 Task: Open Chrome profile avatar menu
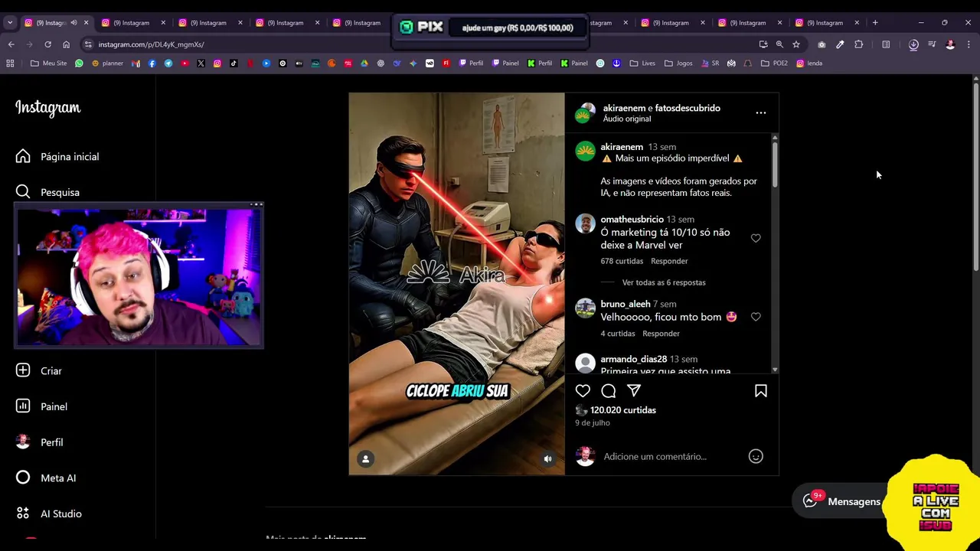[950, 44]
